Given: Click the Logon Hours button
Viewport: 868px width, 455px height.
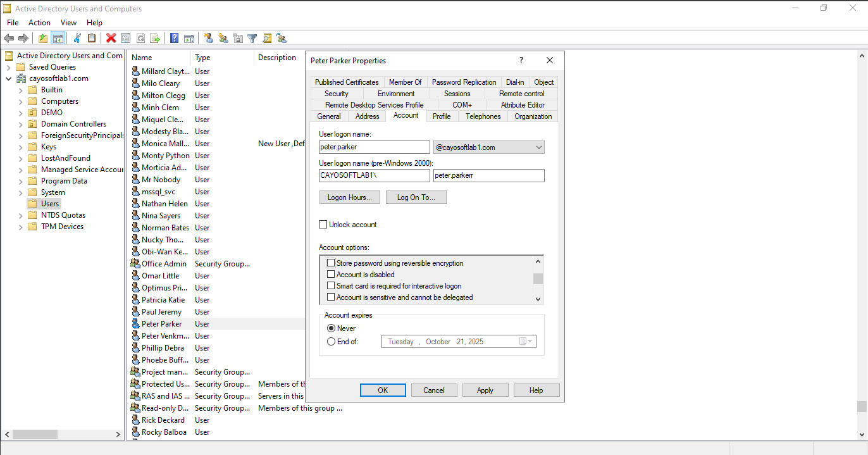Looking at the screenshot, I should tap(350, 197).
